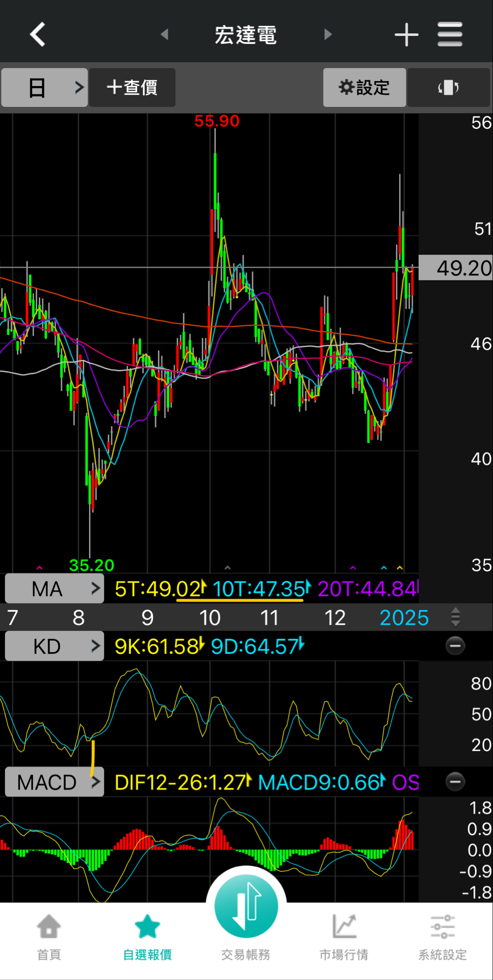Viewport: 493px width, 980px height.
Task: Rotate chart with screen rotation icon
Action: [x=448, y=87]
